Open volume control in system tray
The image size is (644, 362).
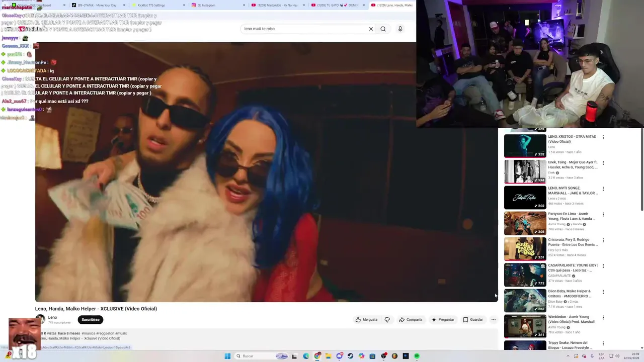point(618,356)
